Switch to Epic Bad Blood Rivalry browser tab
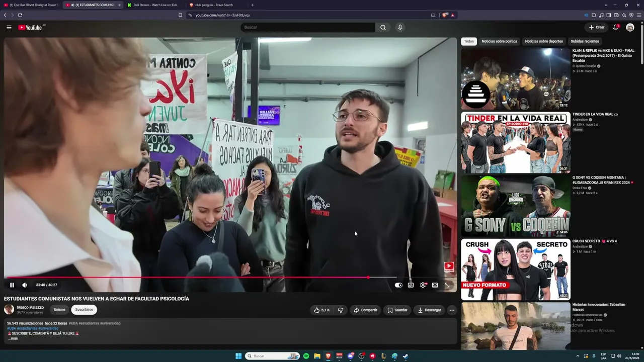This screenshot has width=644, height=362. (x=31, y=5)
